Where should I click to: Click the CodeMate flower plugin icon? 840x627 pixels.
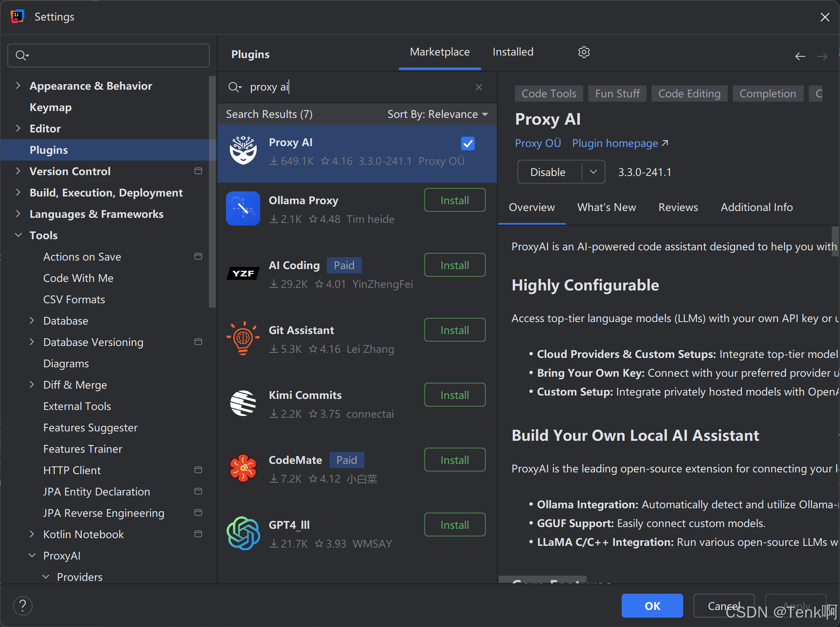point(243,468)
